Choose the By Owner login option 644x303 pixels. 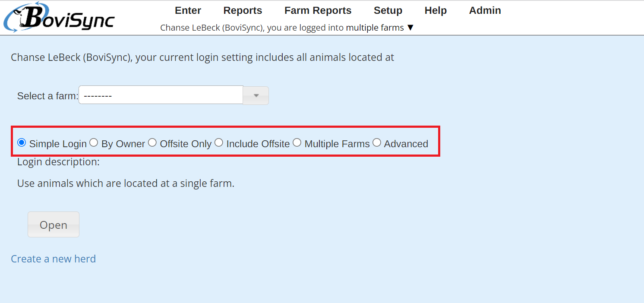pyautogui.click(x=94, y=142)
